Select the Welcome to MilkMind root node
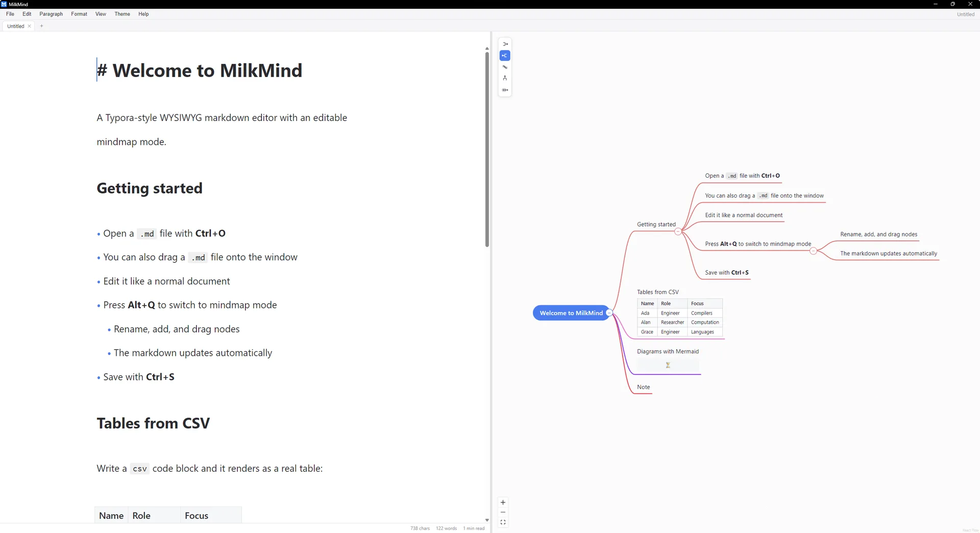 [x=571, y=313]
